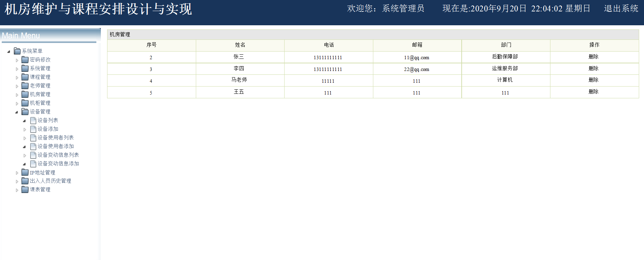644x260 pixels.
Task: Expand the 出入人员历史管理 node arrow
Action: pos(17,181)
